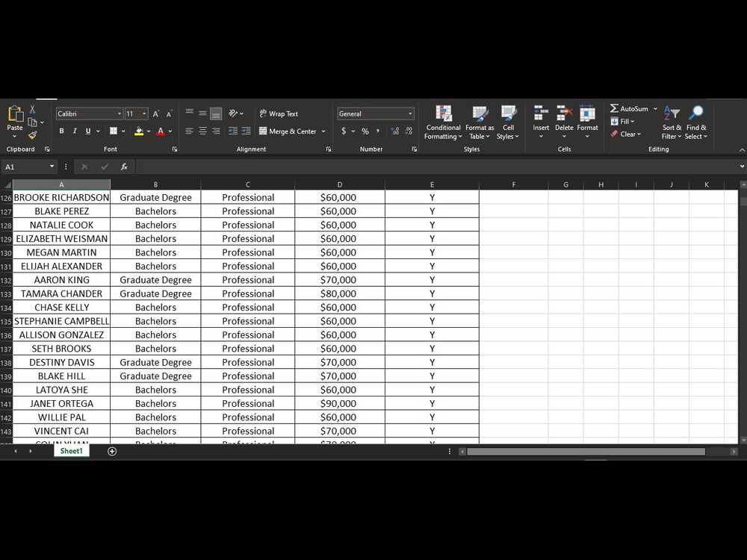Toggle Wrap Text
Viewport: 747px width, 560px height.
coord(279,113)
